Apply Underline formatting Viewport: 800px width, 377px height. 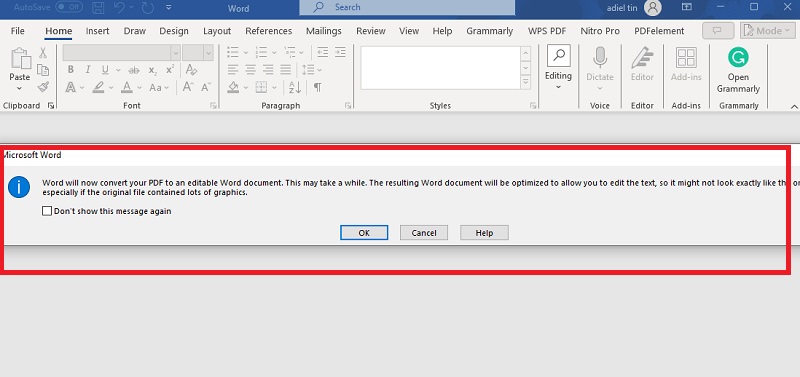click(105, 70)
